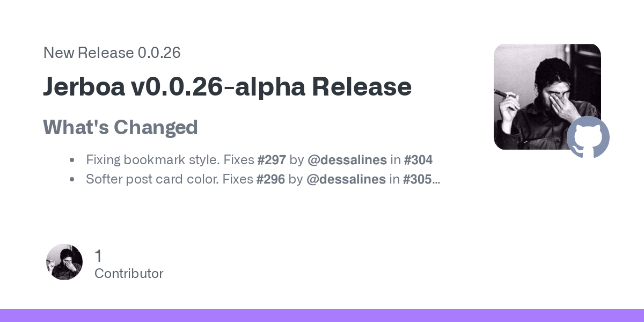
Task: Click the purple bar at the bottom
Action: point(322,316)
